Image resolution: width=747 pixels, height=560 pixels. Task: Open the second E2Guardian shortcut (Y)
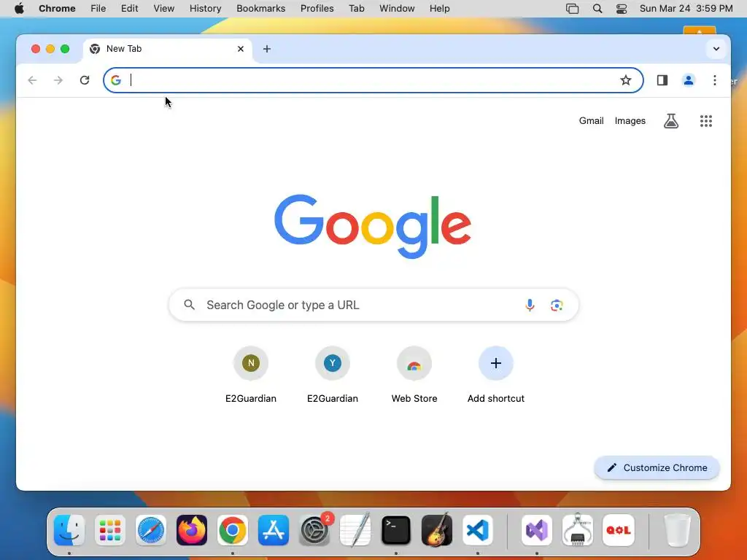pos(333,375)
